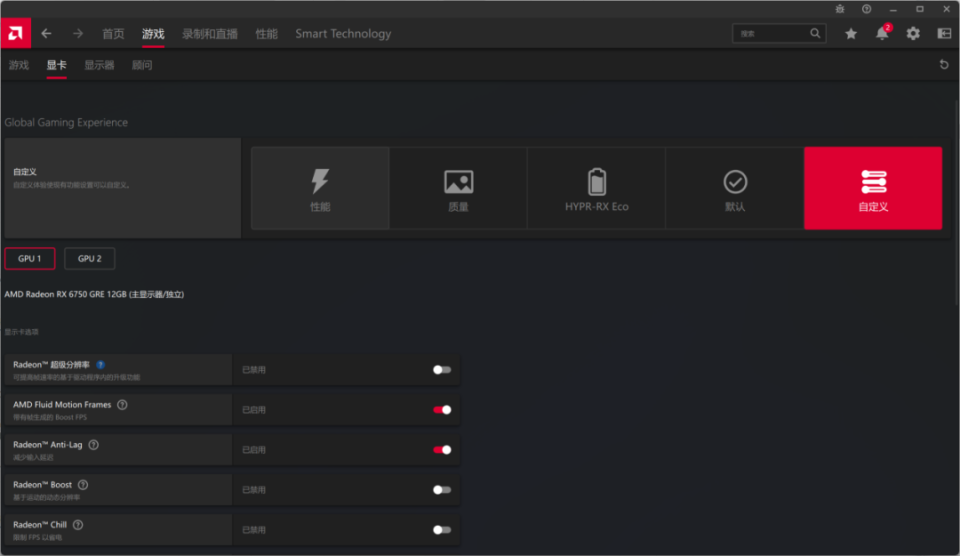Go forward with the right arrow
960x556 pixels.
click(x=78, y=34)
